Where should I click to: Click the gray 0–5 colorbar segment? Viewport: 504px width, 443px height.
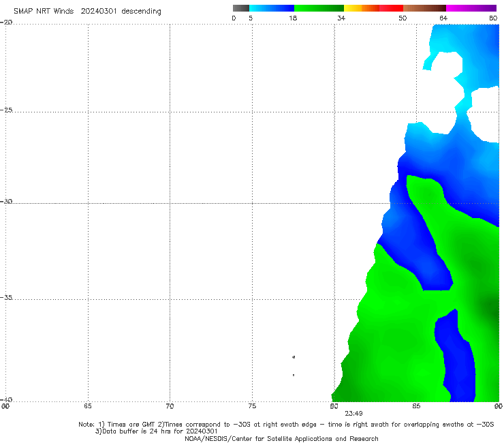240,8
